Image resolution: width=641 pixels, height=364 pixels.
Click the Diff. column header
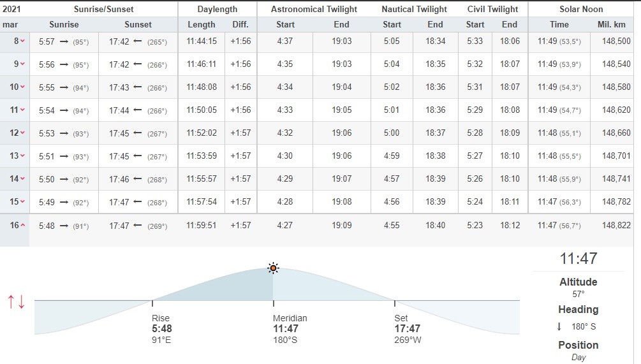click(x=240, y=24)
